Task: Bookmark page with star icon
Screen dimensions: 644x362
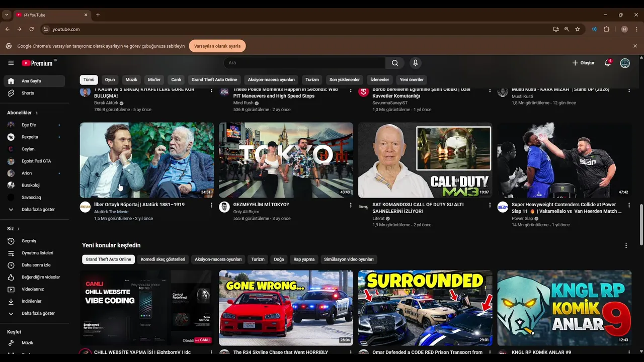Action: tap(578, 29)
